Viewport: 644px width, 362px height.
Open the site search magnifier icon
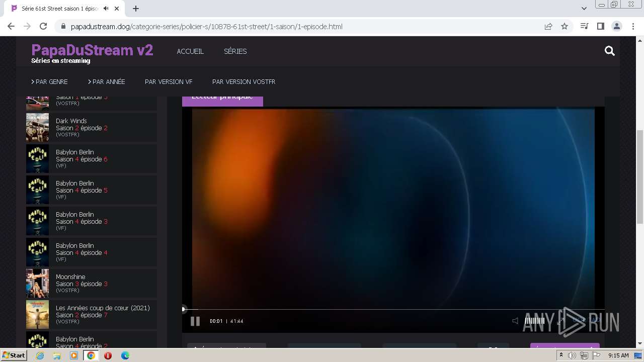(x=610, y=51)
